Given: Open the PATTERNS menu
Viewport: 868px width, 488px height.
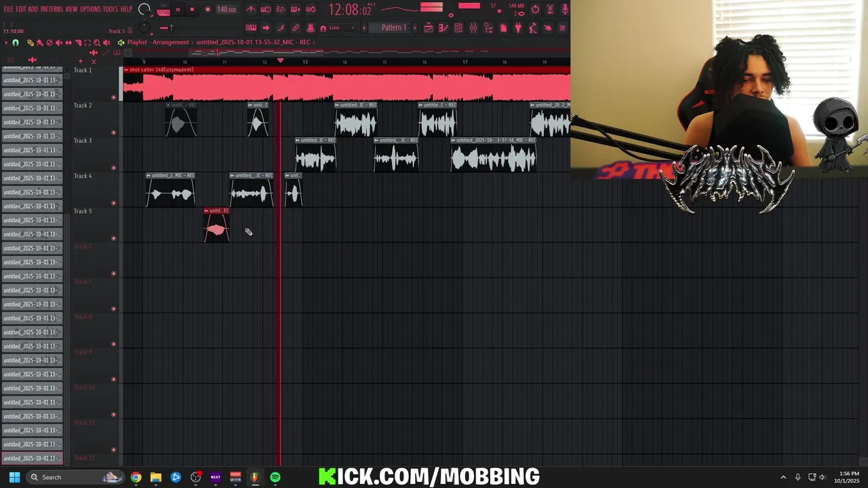Looking at the screenshot, I should pos(52,9).
